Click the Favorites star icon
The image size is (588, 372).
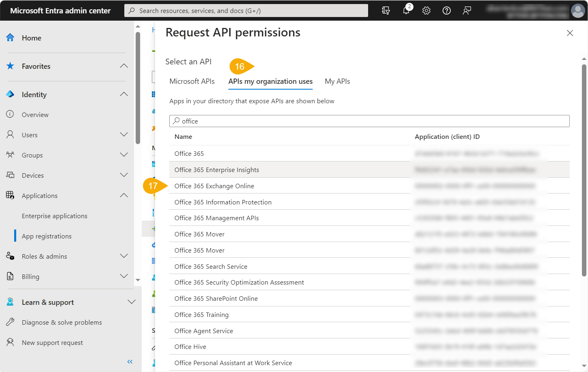click(11, 66)
